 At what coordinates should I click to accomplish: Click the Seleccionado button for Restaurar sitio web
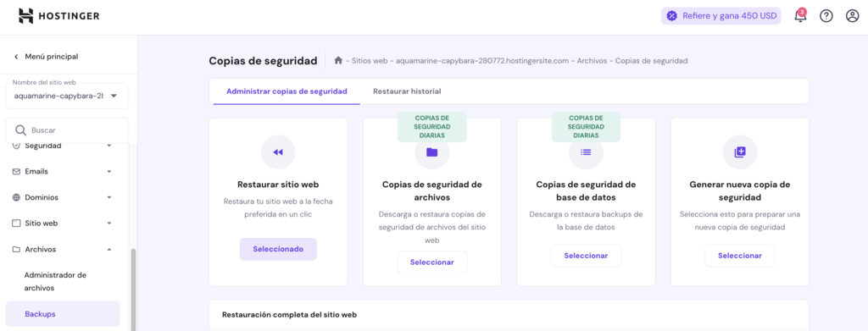tap(278, 249)
